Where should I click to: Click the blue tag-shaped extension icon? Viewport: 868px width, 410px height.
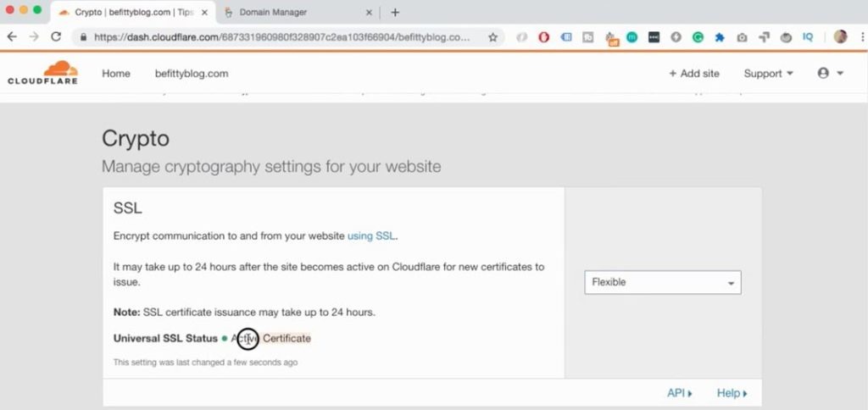[565, 37]
